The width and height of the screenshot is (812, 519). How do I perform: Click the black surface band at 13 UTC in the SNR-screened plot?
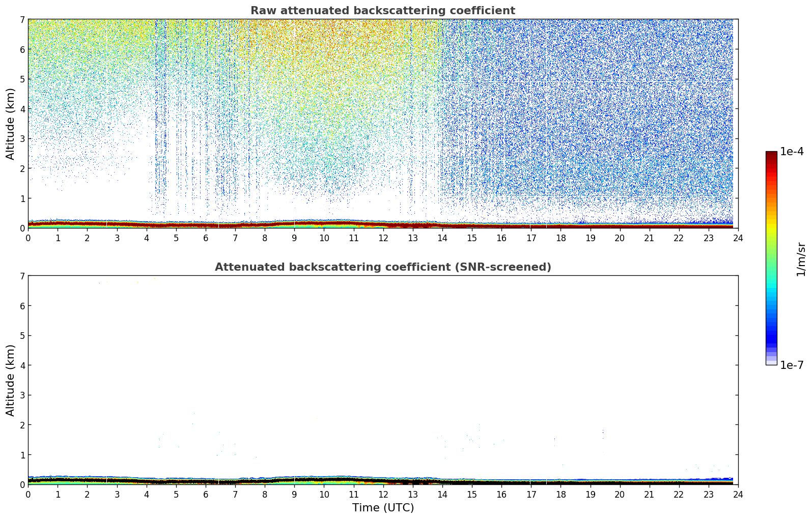[x=412, y=481]
